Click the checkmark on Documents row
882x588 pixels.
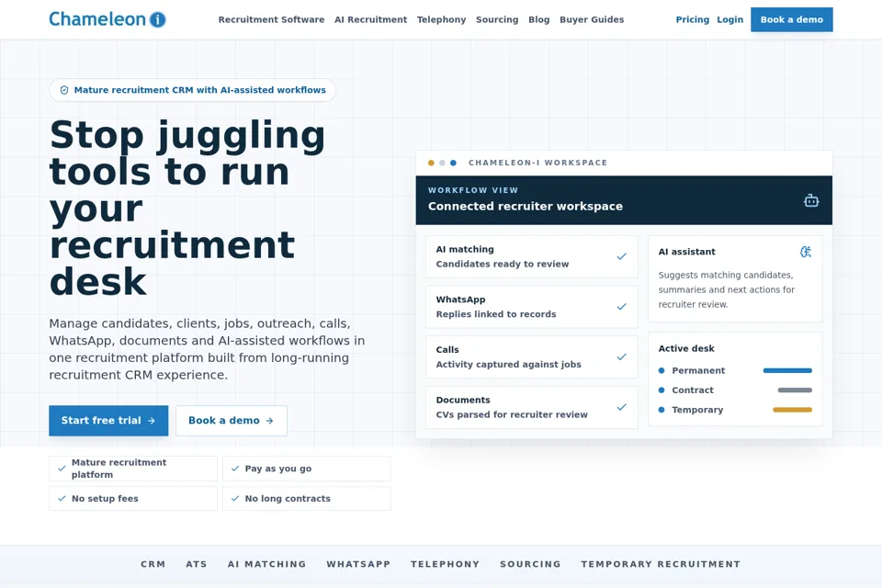click(x=622, y=407)
